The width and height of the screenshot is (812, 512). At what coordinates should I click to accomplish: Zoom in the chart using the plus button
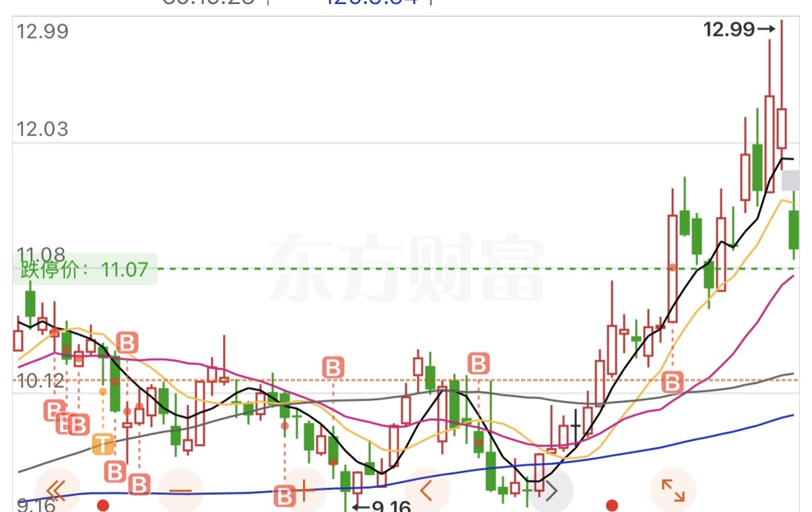(304, 491)
